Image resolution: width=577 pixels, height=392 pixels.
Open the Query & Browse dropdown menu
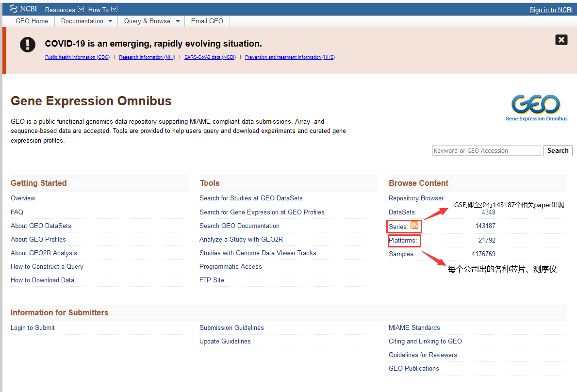tap(151, 21)
